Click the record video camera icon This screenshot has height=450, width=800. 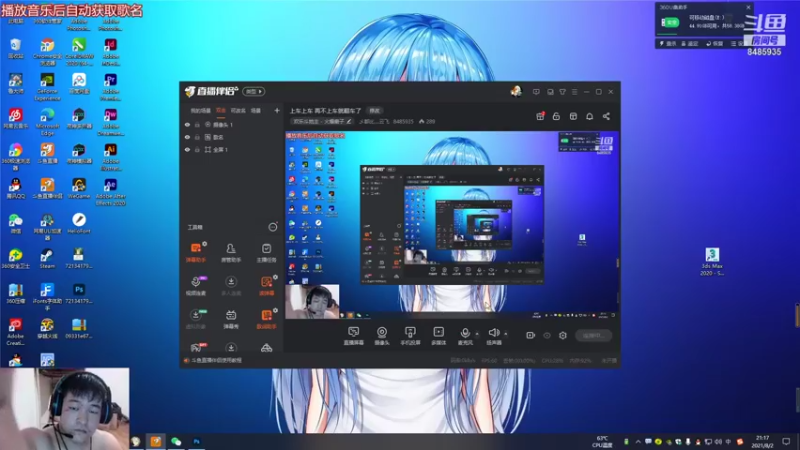[530, 335]
